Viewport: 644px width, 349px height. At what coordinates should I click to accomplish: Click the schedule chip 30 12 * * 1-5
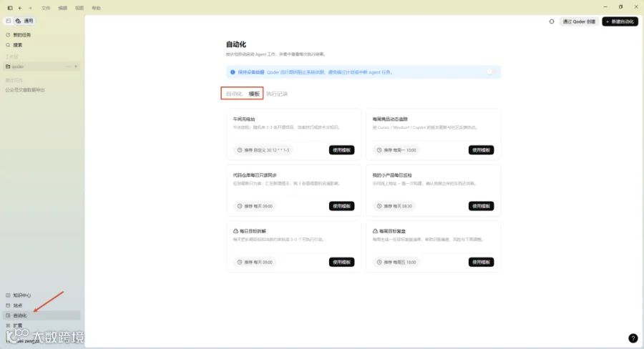click(x=263, y=150)
